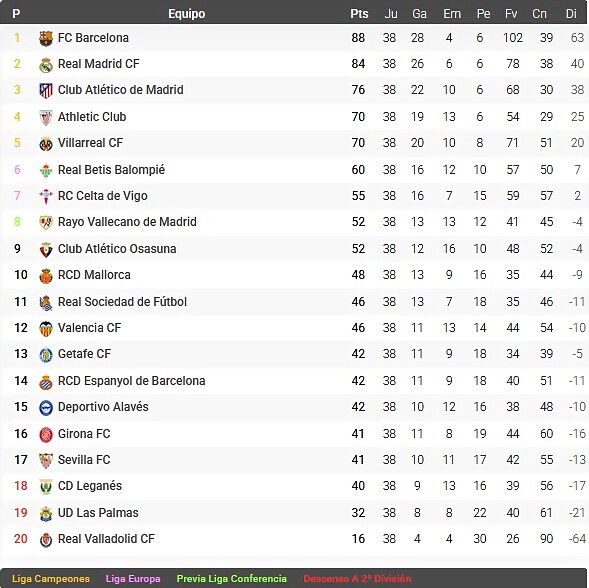The height and width of the screenshot is (588, 589).
Task: Click the Descenso A 2ª División legend
Action: [x=357, y=579]
